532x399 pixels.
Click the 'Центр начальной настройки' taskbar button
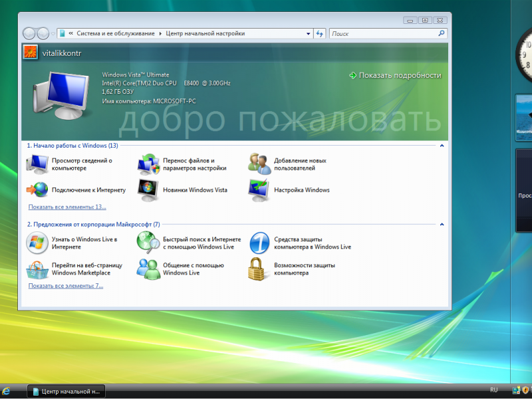coord(66,391)
